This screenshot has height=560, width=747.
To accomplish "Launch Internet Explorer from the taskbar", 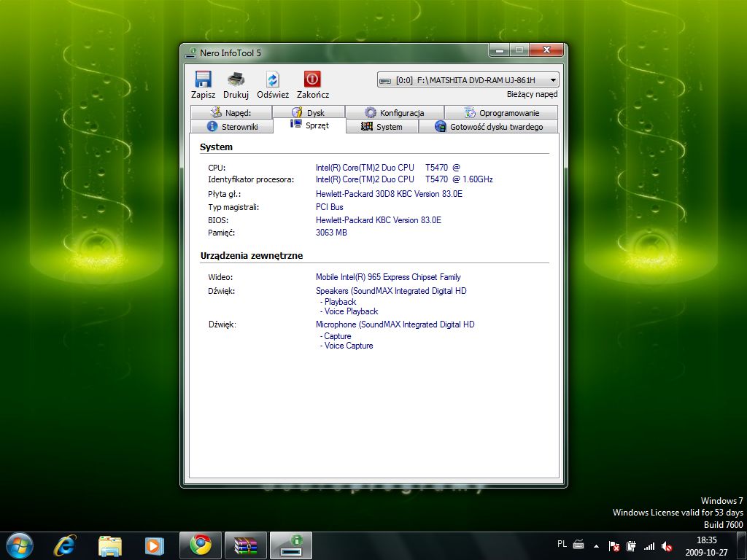I will (x=65, y=545).
